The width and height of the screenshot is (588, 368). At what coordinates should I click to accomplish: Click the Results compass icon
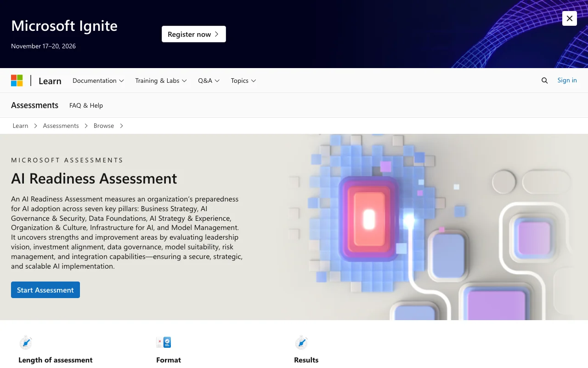click(x=301, y=342)
